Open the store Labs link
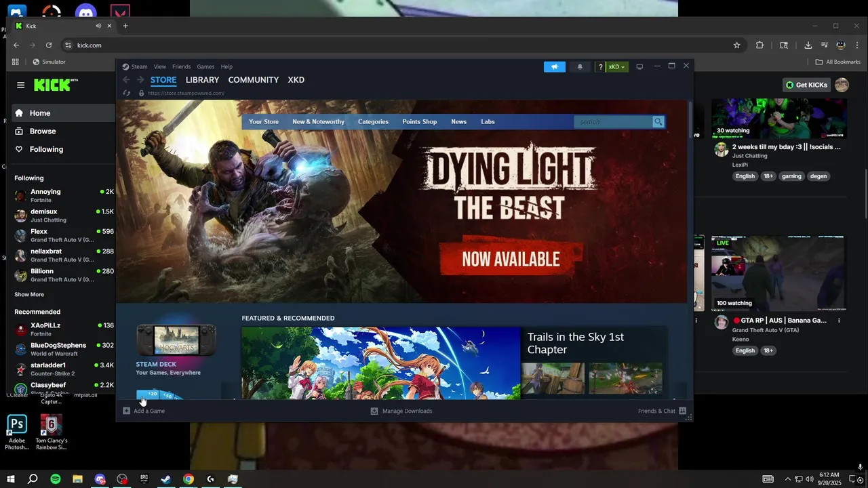The image size is (868, 488). click(x=488, y=122)
